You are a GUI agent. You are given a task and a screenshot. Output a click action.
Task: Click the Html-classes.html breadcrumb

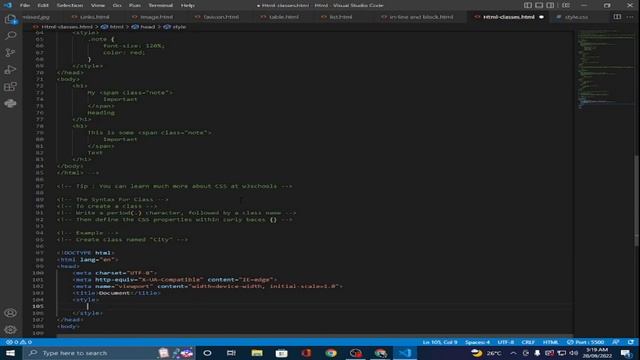[x=67, y=27]
